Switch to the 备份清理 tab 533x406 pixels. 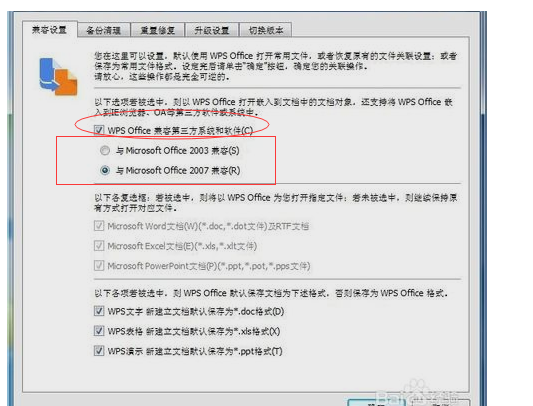(104, 30)
